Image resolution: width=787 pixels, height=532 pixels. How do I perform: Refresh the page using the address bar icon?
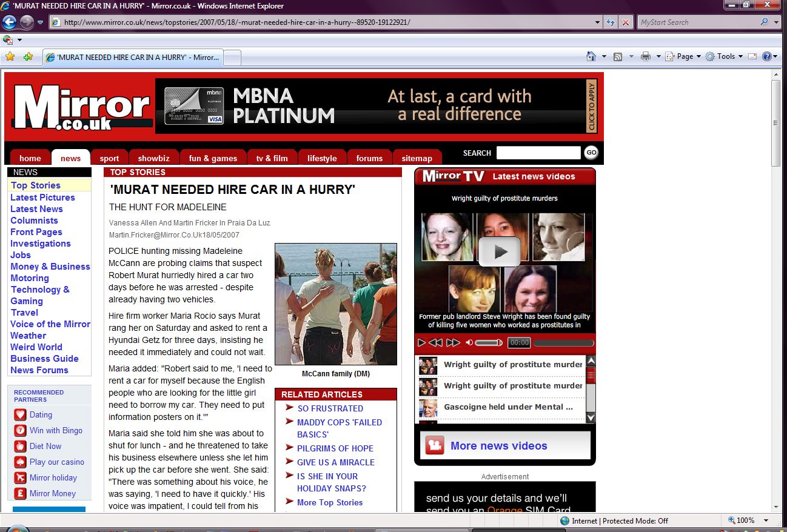tap(611, 22)
